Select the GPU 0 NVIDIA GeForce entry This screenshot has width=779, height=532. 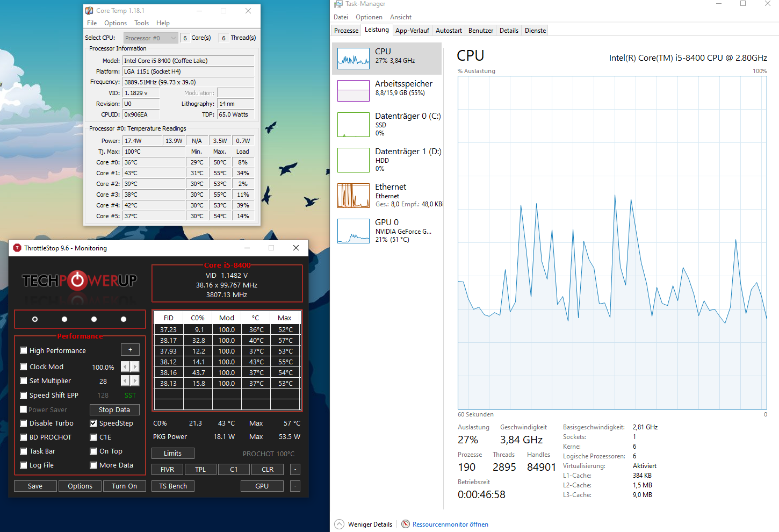point(387,231)
